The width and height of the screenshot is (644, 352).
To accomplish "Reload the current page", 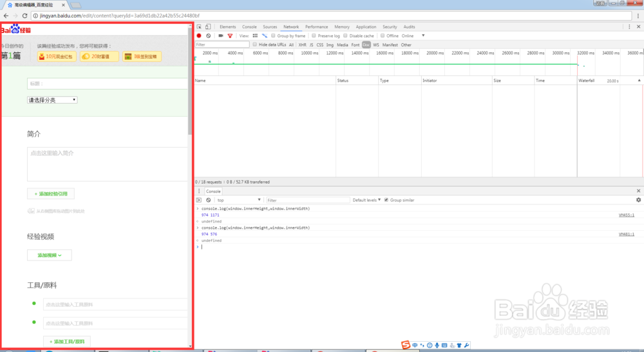I will (24, 15).
